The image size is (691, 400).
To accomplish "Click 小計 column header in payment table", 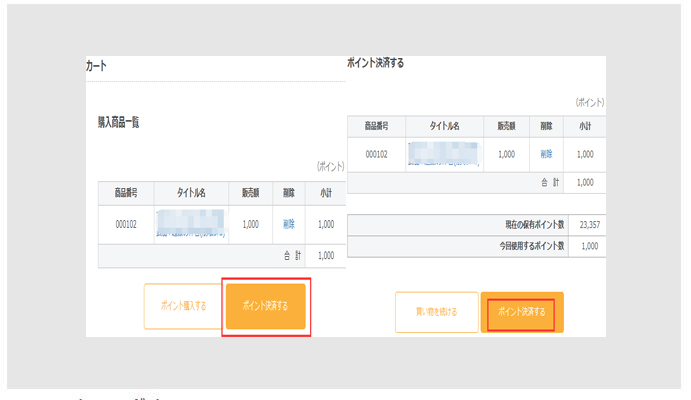I will (585, 125).
